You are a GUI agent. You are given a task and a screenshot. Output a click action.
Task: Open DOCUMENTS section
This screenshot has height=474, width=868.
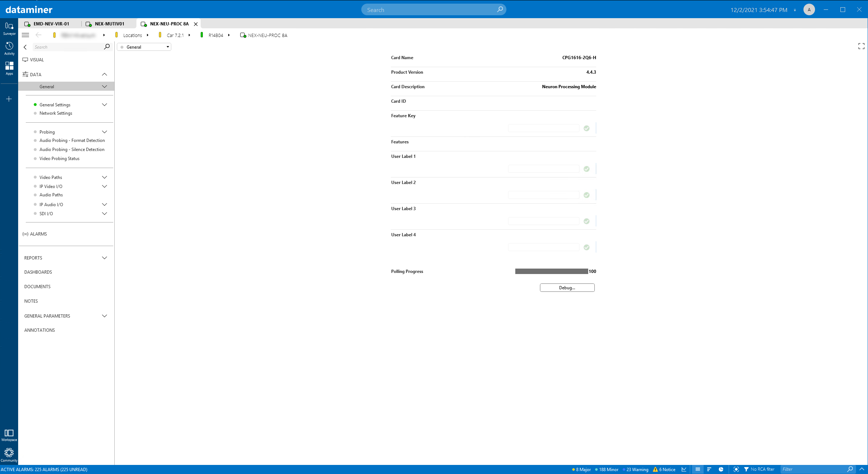click(37, 287)
